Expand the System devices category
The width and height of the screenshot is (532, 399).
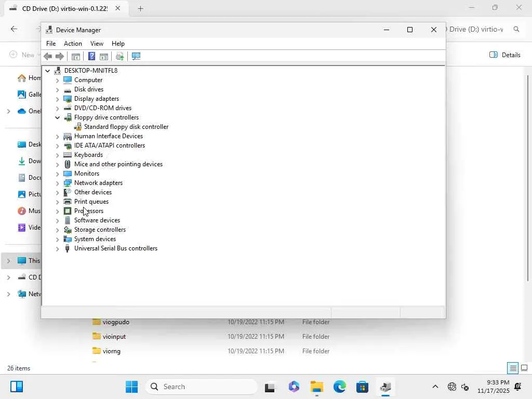57,239
